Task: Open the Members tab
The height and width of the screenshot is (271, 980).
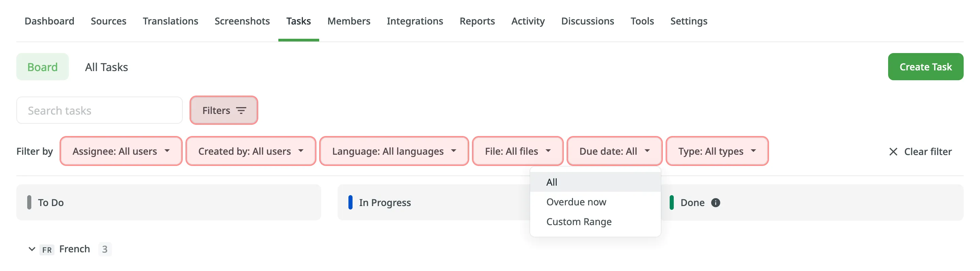Action: tap(349, 21)
